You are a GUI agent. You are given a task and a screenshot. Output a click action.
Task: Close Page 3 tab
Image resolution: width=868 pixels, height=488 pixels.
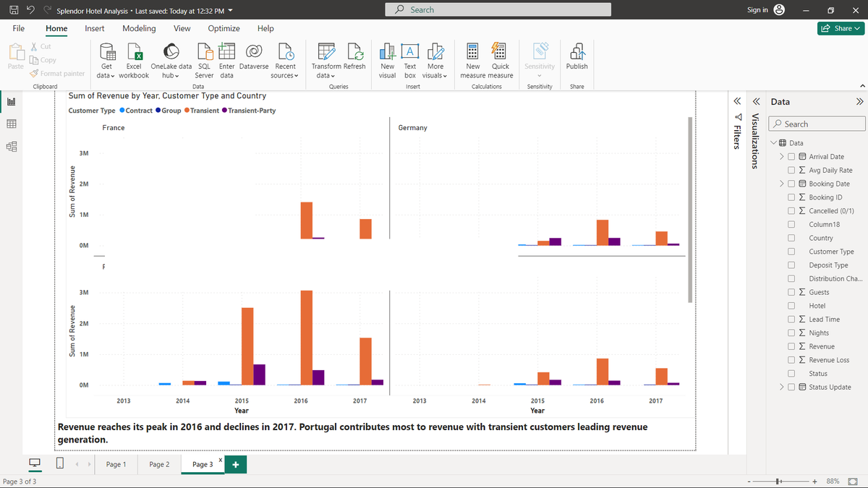[219, 460]
